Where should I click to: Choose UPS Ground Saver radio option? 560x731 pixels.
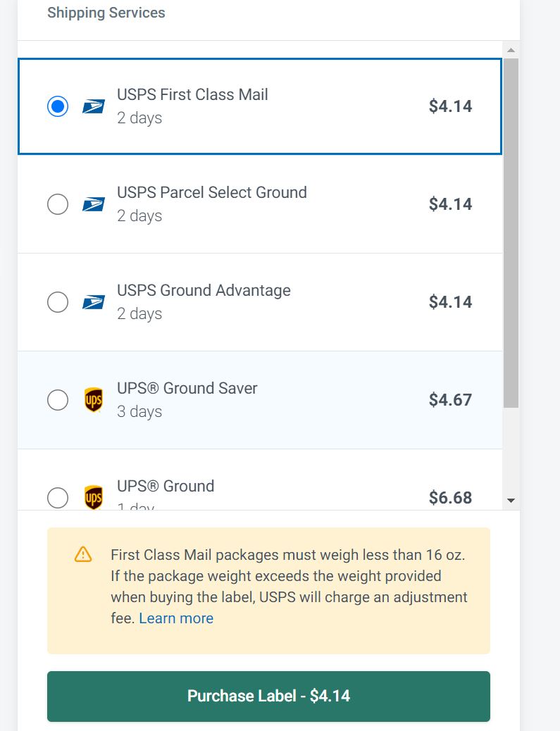[x=58, y=400]
